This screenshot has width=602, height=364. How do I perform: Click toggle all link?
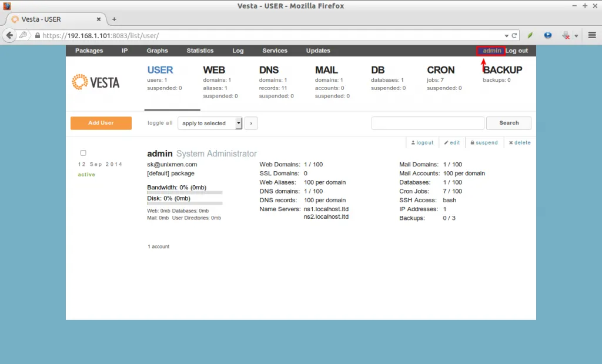coord(160,123)
